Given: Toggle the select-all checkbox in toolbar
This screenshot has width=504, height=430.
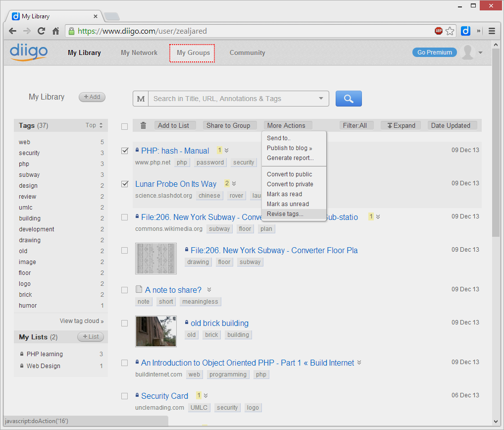Looking at the screenshot, I should (x=124, y=126).
